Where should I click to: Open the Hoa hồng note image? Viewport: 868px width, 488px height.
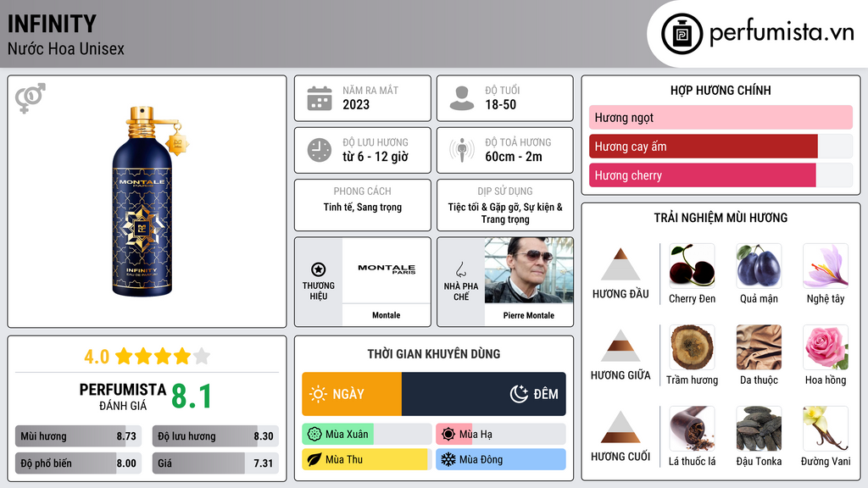[826, 347]
